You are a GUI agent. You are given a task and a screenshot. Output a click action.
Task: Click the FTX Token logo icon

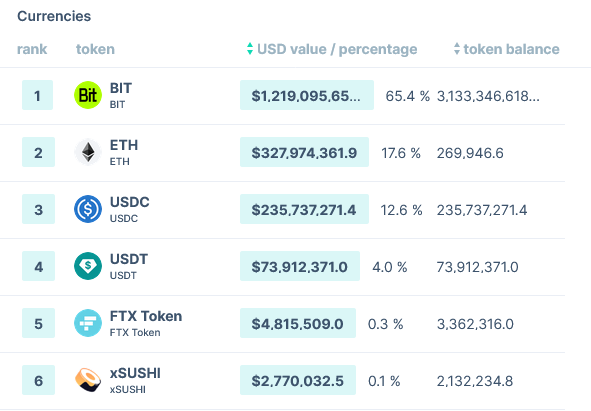(x=88, y=323)
